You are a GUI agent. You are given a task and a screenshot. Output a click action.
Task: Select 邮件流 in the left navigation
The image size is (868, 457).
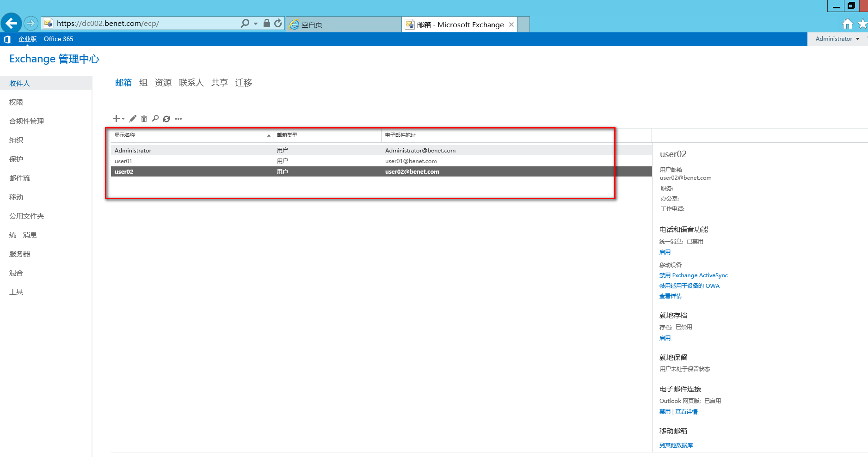19,178
